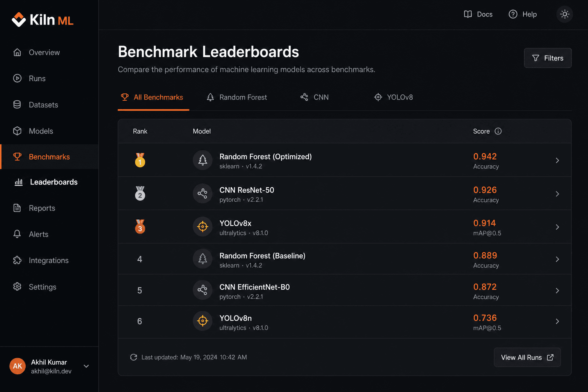Select Benchmarks in the sidebar
The height and width of the screenshot is (392, 588).
click(x=49, y=157)
